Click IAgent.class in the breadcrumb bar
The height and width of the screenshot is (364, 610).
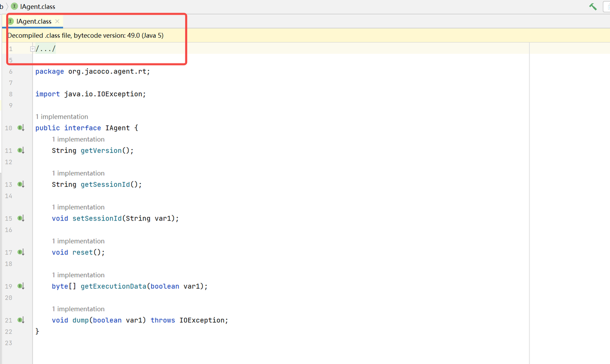37,7
